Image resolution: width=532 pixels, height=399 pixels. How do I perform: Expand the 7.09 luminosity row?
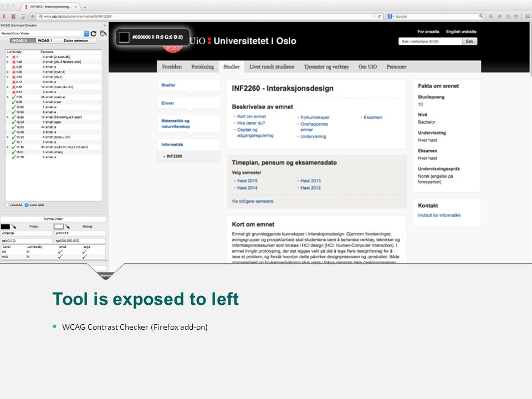click(x=8, y=97)
